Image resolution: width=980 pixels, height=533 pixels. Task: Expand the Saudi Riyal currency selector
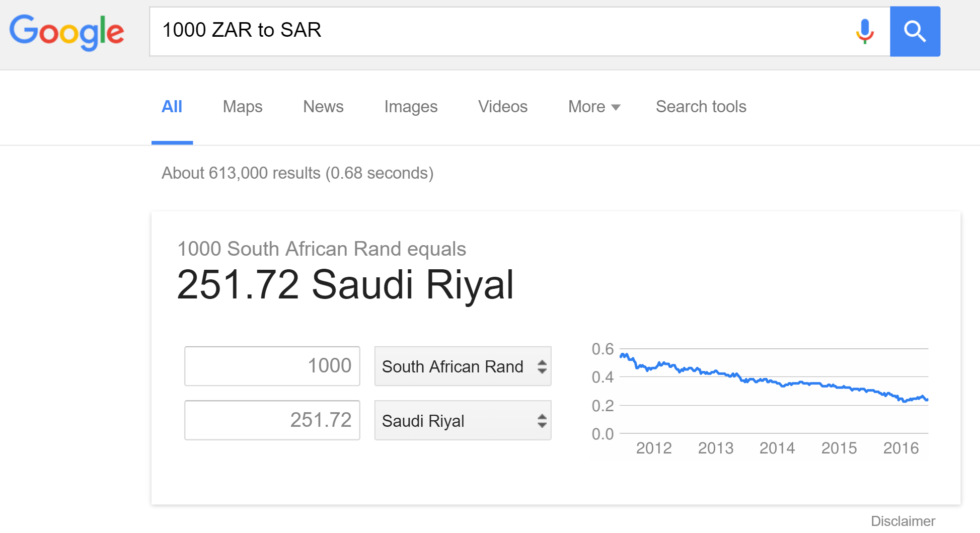(x=463, y=420)
